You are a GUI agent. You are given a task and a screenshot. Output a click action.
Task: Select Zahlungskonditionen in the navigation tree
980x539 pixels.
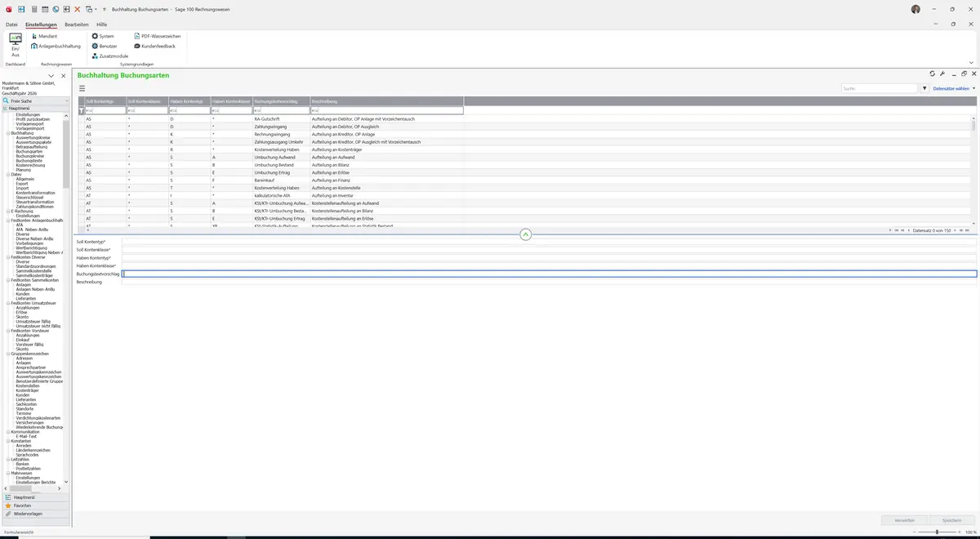[34, 207]
